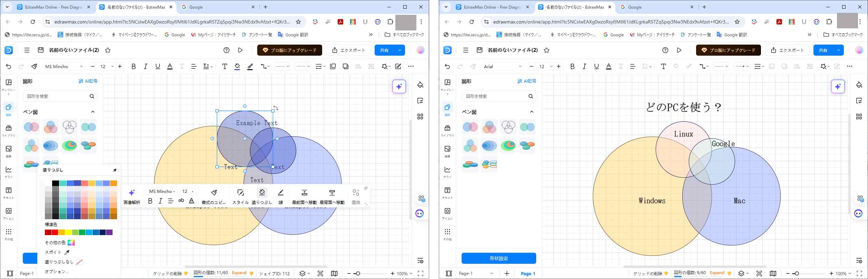868x279 pixels.
Task: Select format painter brush in left window toolbar
Action: 34,66
